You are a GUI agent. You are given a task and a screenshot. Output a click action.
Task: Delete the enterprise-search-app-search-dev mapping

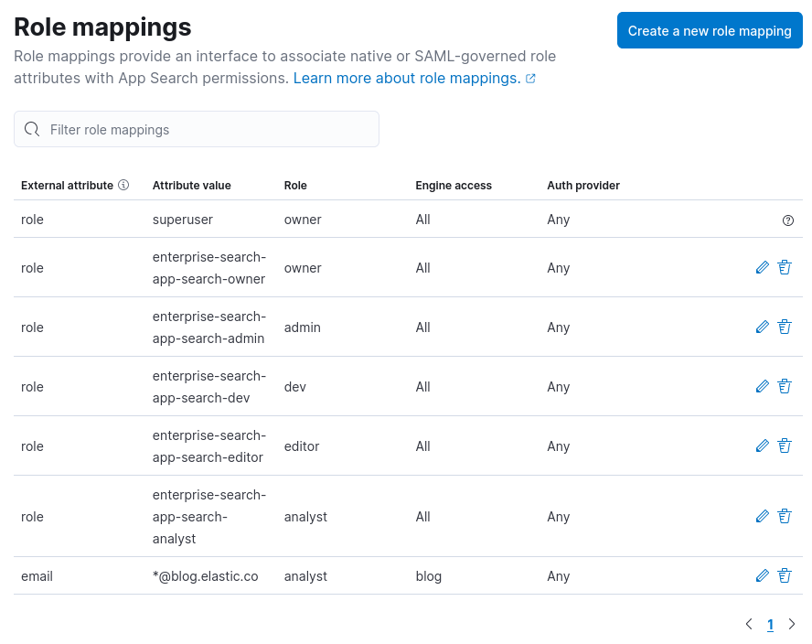click(x=785, y=386)
